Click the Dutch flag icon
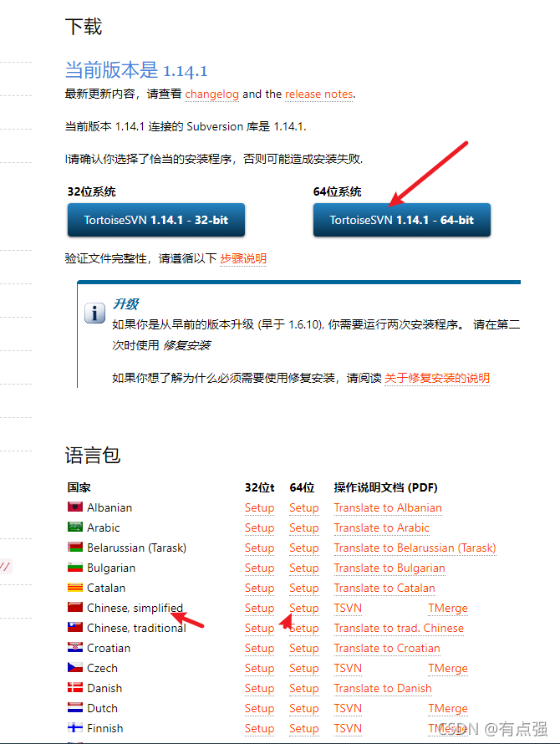 coord(75,708)
